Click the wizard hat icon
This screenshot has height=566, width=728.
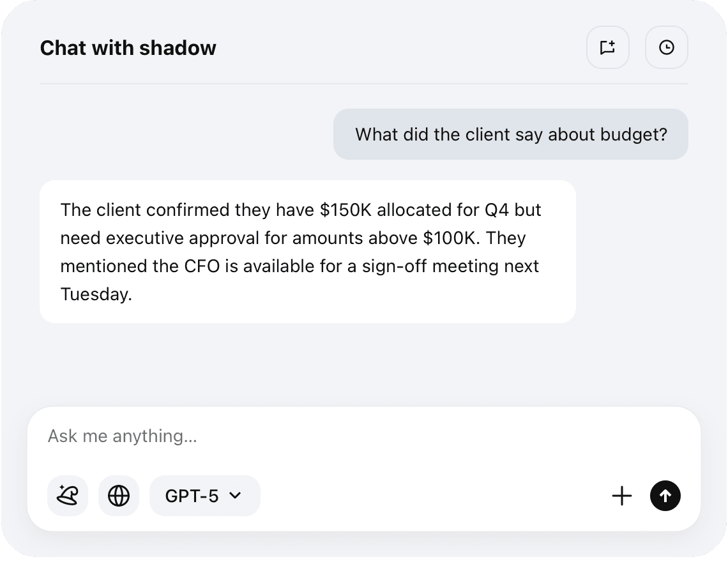point(68,496)
